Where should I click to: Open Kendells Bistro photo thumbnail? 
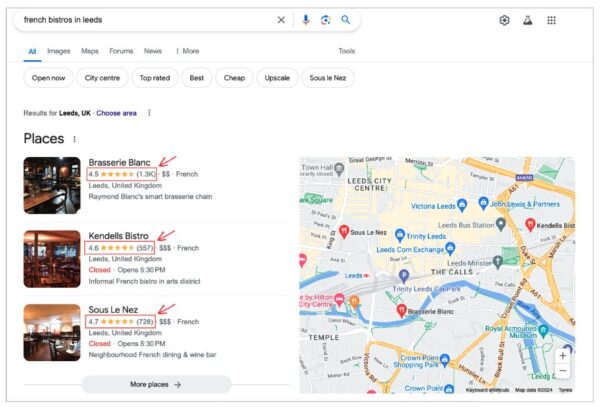52,259
